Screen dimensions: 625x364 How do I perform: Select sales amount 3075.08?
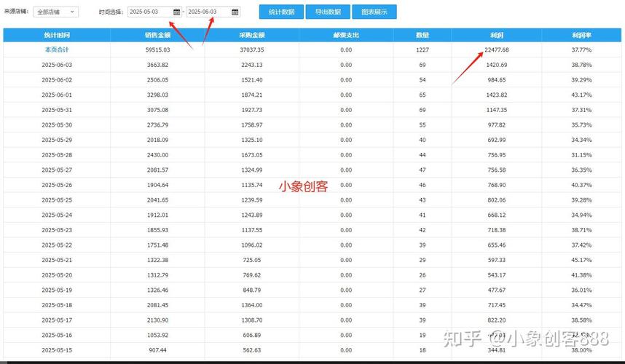[x=158, y=110]
